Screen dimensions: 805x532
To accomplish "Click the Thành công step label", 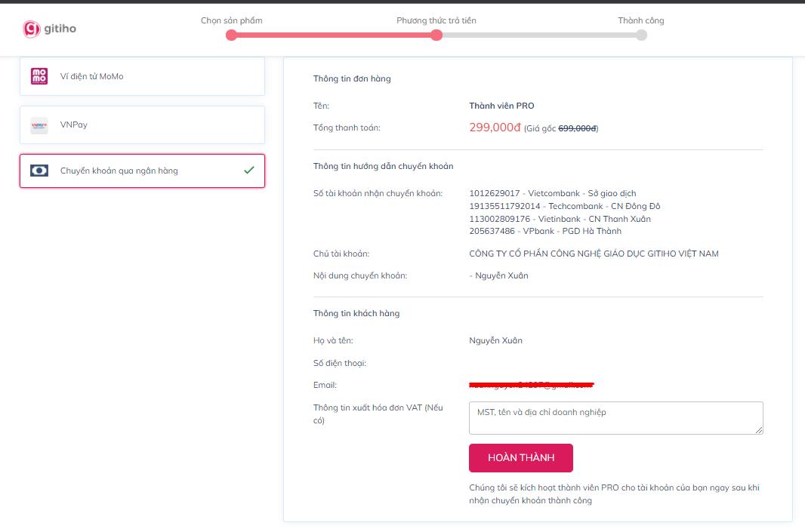I will coord(641,20).
